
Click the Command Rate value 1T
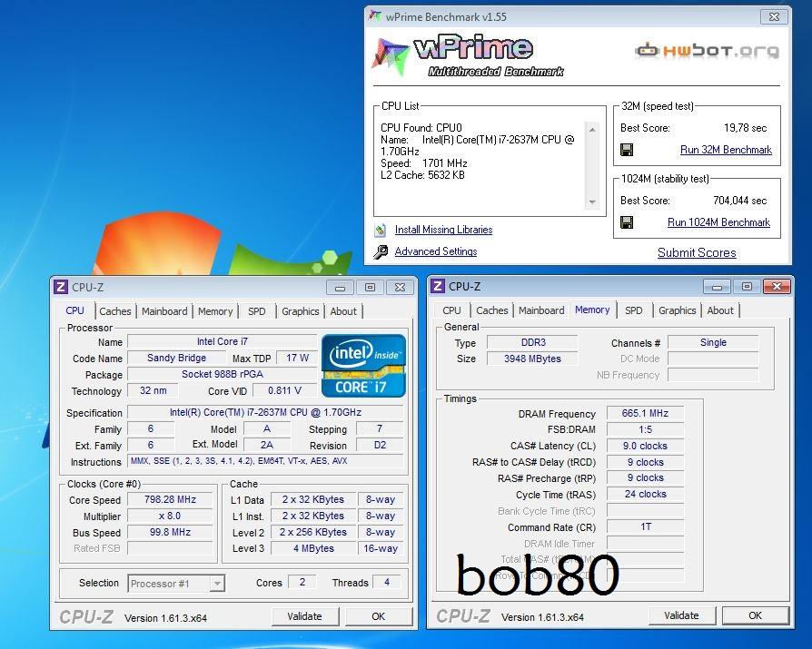[x=645, y=526]
